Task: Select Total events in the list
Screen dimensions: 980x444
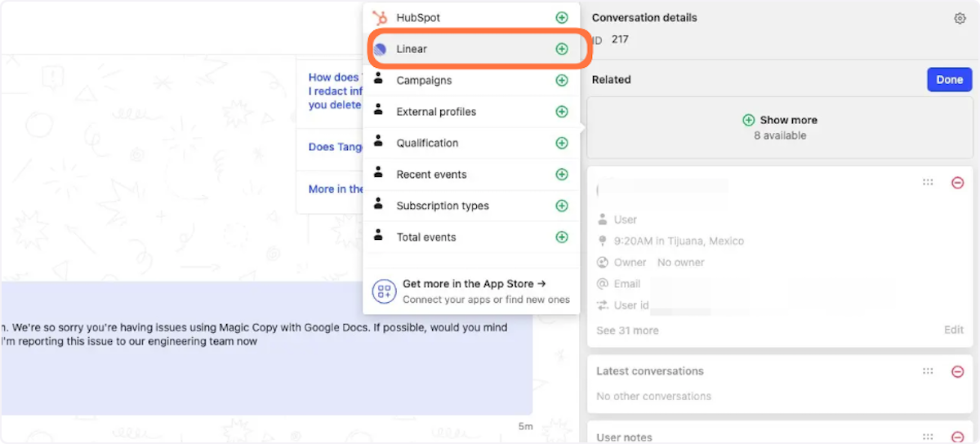Action: (x=472, y=238)
